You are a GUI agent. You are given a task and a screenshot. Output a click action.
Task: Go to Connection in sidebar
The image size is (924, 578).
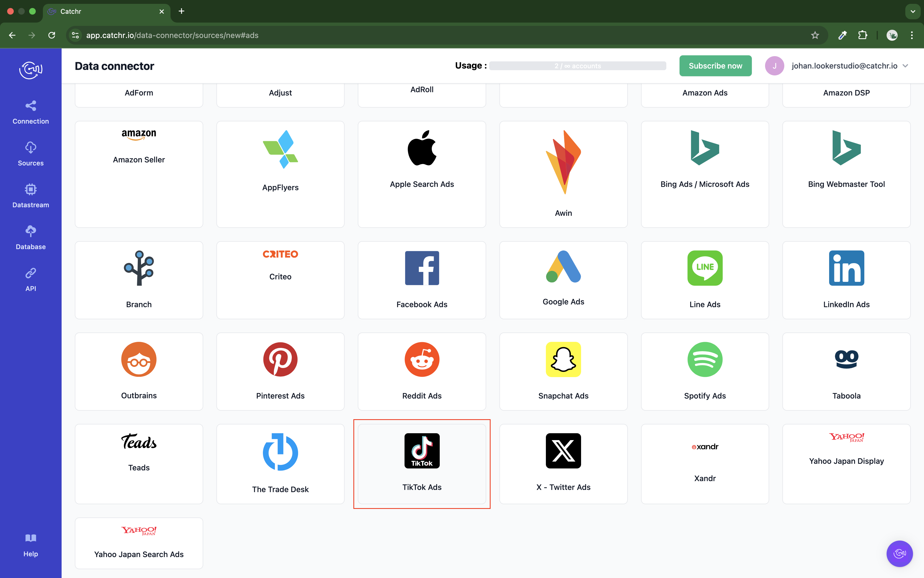click(31, 112)
